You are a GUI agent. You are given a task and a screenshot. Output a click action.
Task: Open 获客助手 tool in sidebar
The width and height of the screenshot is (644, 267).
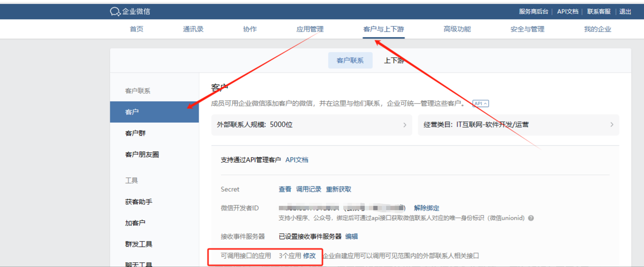point(139,202)
